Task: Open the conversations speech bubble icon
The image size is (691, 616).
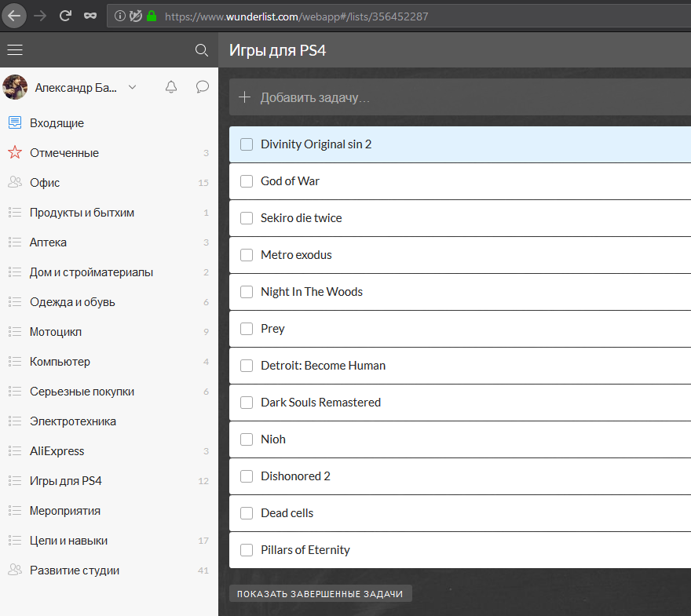Action: [203, 87]
